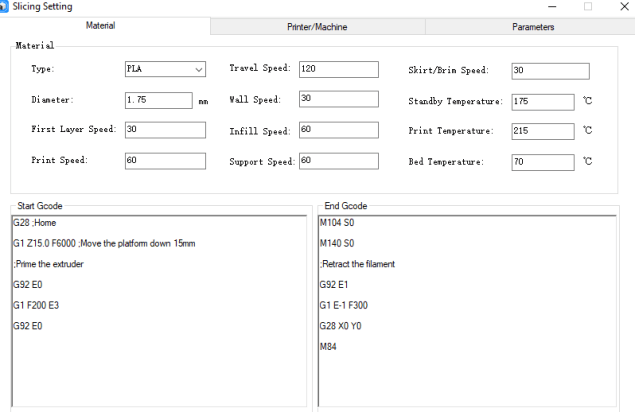Click the Standby Temperature field

click(542, 102)
